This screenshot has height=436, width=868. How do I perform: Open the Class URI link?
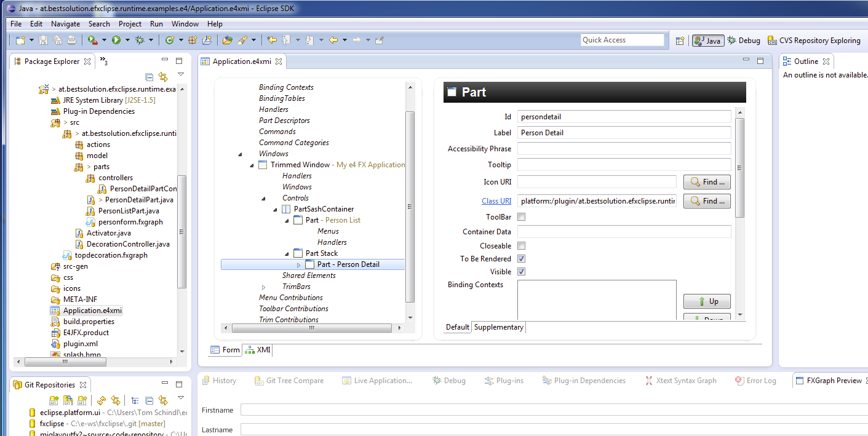point(496,201)
